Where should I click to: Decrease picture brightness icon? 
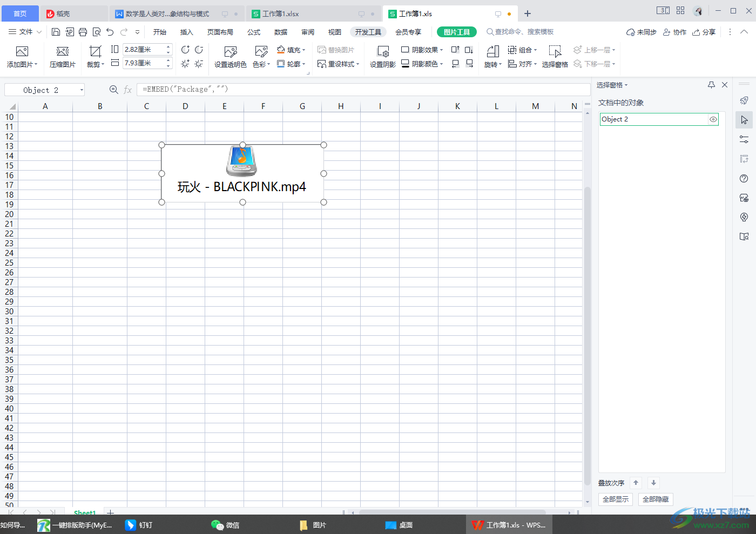[199, 64]
